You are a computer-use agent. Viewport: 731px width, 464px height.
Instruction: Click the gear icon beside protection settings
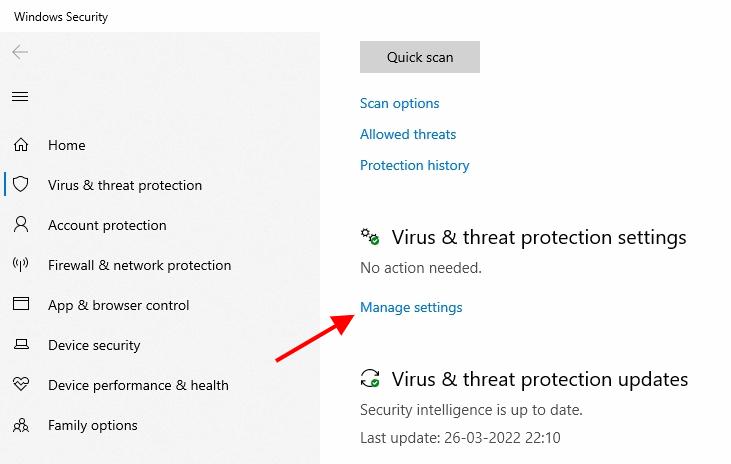370,237
